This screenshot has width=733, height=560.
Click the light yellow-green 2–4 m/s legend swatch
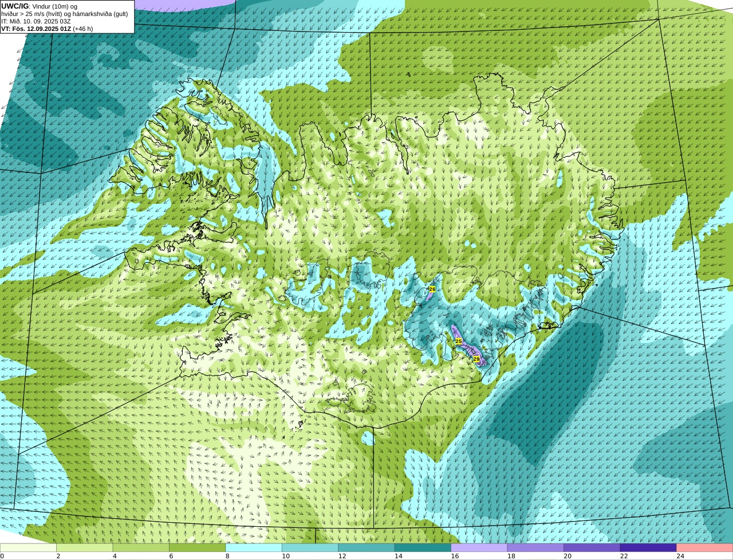(x=85, y=547)
